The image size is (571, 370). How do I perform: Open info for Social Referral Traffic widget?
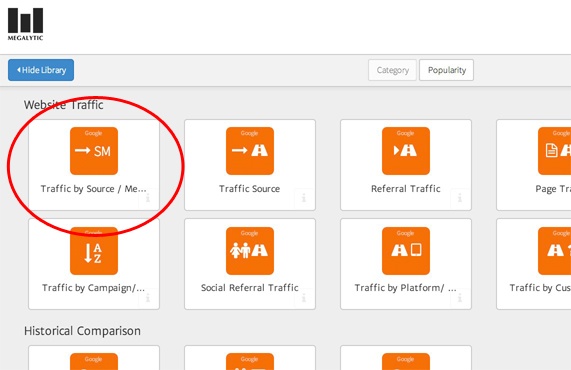pyautogui.click(x=304, y=298)
